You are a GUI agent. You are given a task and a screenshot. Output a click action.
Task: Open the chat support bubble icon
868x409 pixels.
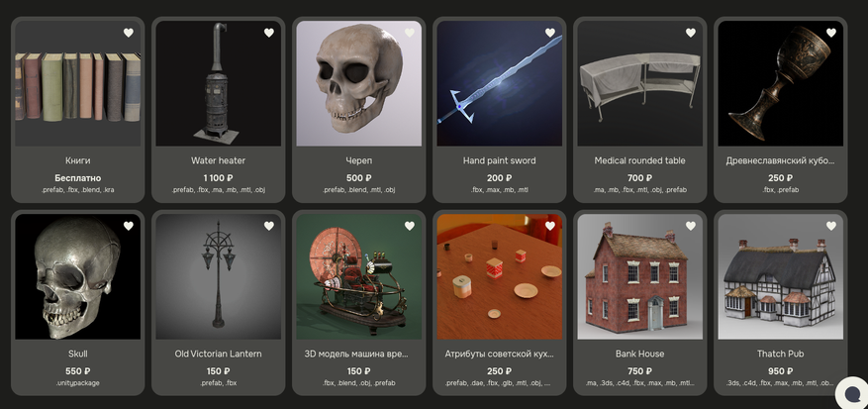852,392
